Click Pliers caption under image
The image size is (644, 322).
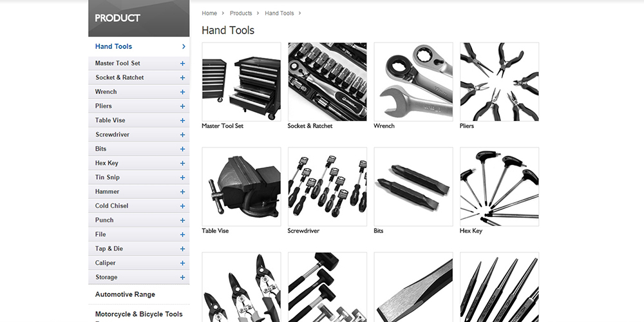point(466,126)
